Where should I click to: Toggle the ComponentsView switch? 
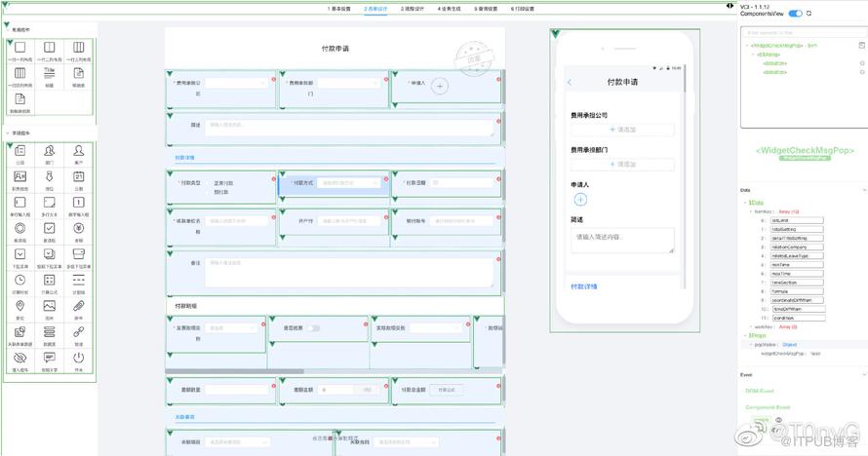point(796,14)
